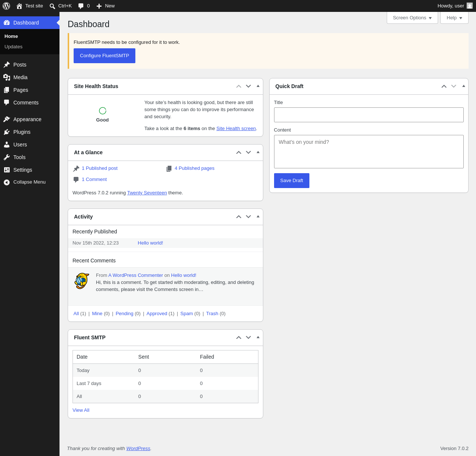Filter comments by Trash
The height and width of the screenshot is (456, 476).
[212, 314]
